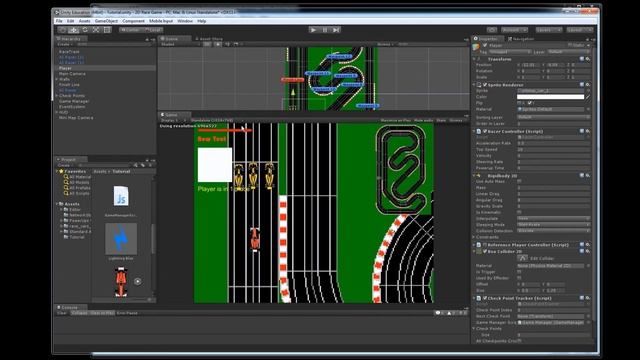Select the JS GameManager script asset

pyautogui.click(x=121, y=196)
